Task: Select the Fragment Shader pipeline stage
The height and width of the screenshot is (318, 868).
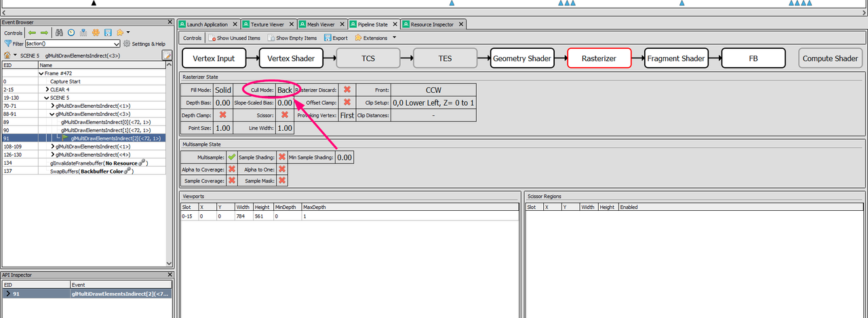Action: [676, 58]
